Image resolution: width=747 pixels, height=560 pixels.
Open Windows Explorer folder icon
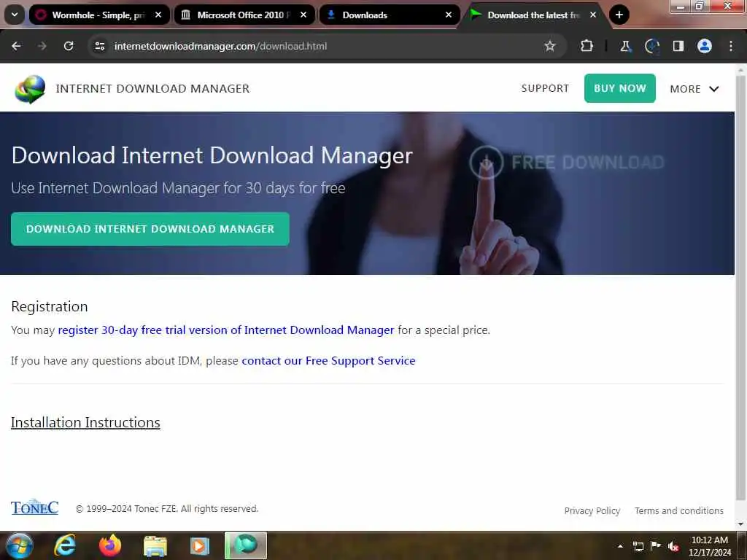pyautogui.click(x=155, y=545)
